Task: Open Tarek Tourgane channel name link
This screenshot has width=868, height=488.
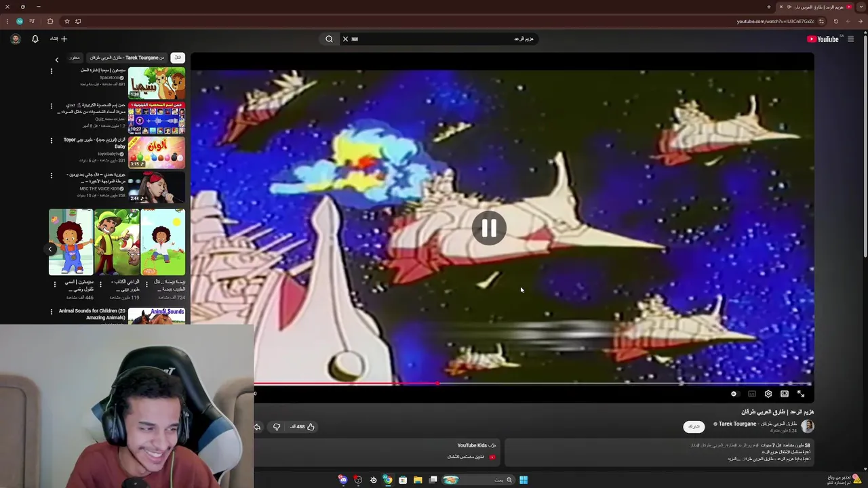Action: click(757, 424)
